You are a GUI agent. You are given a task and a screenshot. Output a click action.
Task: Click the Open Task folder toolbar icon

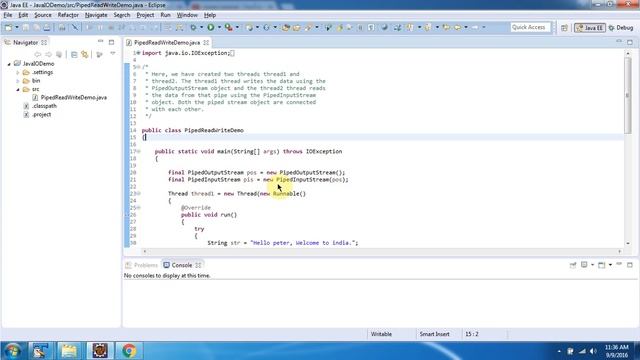pyautogui.click(x=297, y=27)
